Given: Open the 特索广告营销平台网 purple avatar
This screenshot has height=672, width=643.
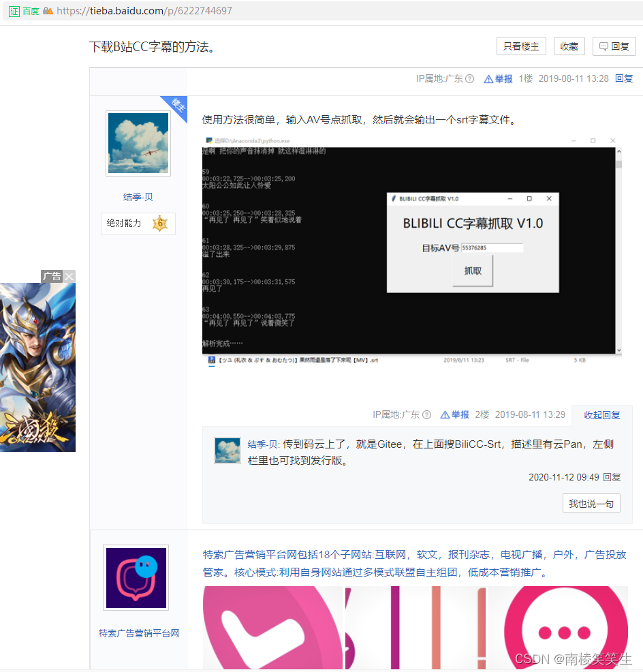Looking at the screenshot, I should pyautogui.click(x=136, y=578).
